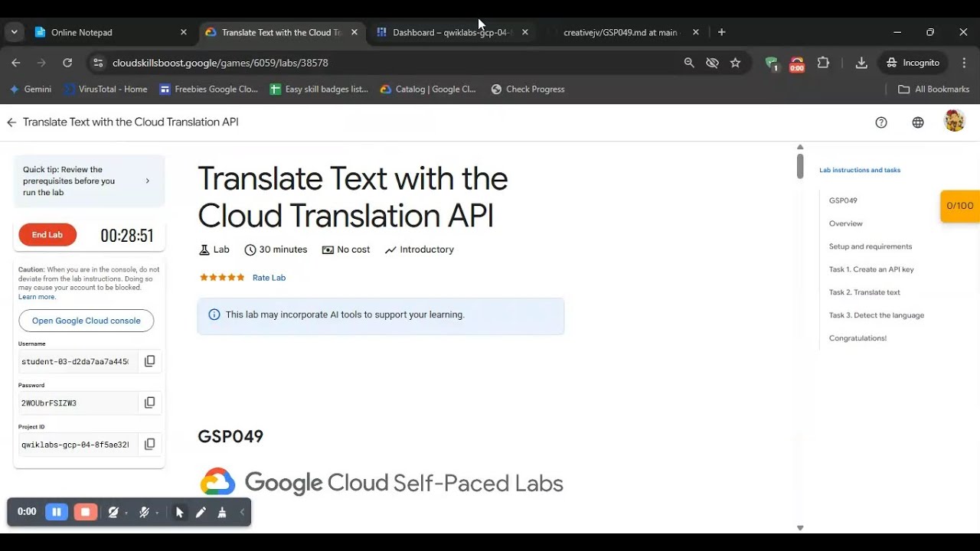This screenshot has width=980, height=551.
Task: Open Google Cloud console
Action: (86, 321)
